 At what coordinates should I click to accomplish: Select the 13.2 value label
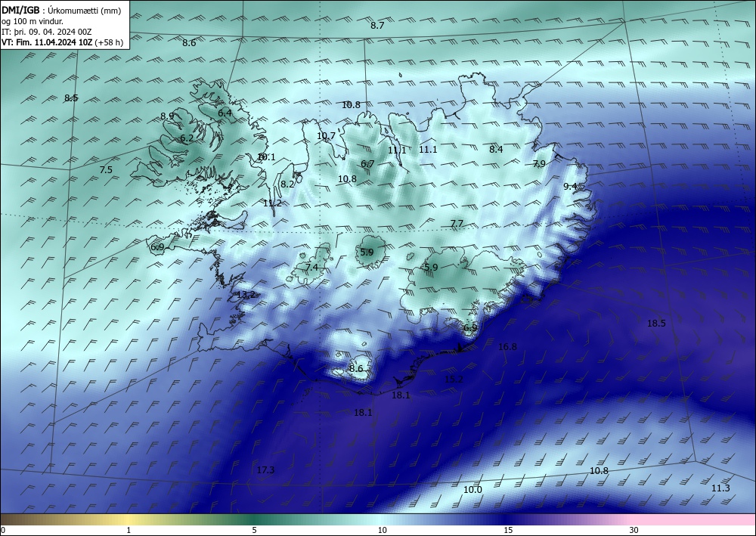click(x=246, y=295)
